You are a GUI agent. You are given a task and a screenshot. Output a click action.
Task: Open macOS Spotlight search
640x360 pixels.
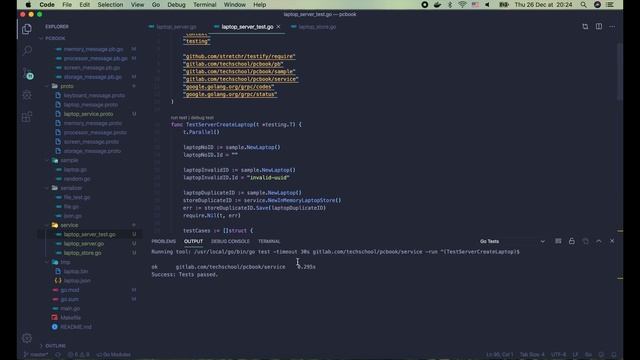[x=583, y=4]
